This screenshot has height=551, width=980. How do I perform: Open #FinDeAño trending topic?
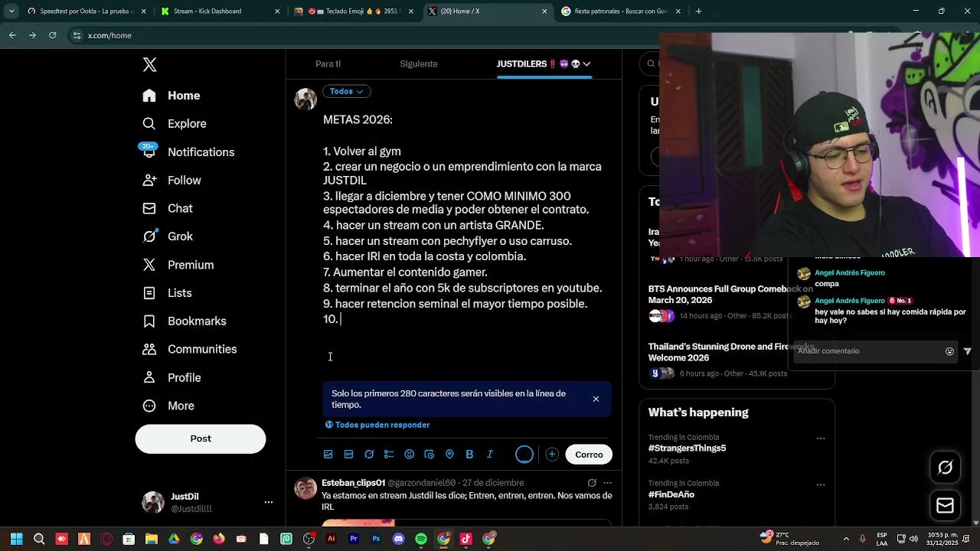point(671,494)
